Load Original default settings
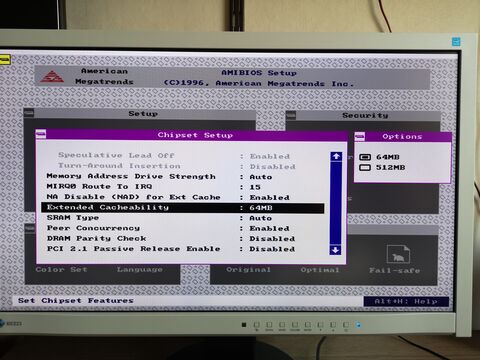Image resolution: width=480 pixels, height=360 pixels. tap(249, 270)
